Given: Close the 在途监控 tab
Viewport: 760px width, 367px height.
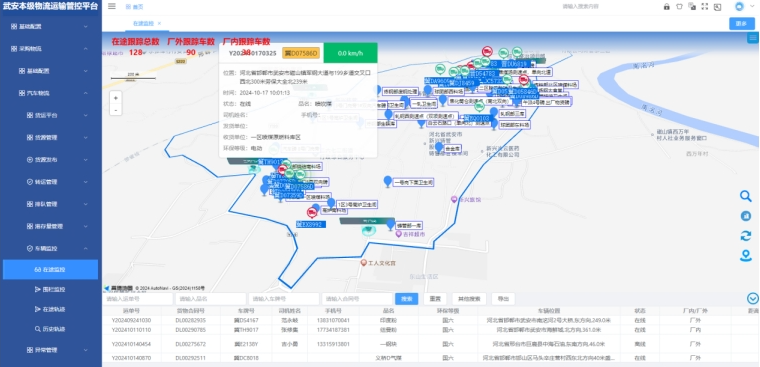Looking at the screenshot, I should [159, 23].
